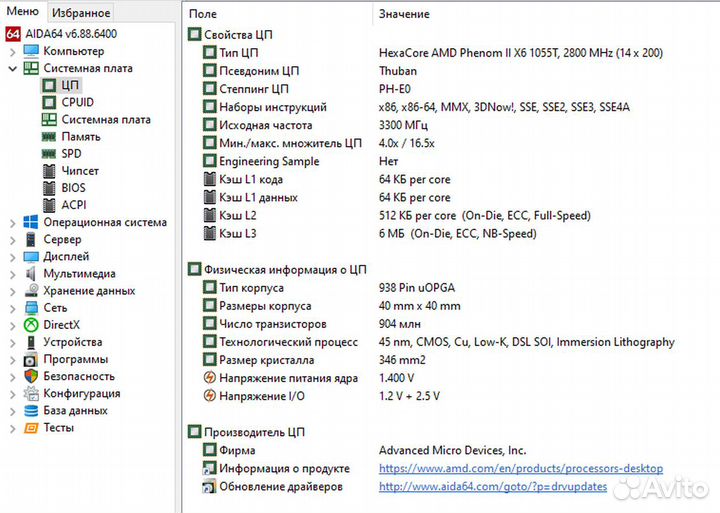Select the Псевдоним ЦП row
Image resolution: width=720 pixels, height=513 pixels.
pos(310,71)
